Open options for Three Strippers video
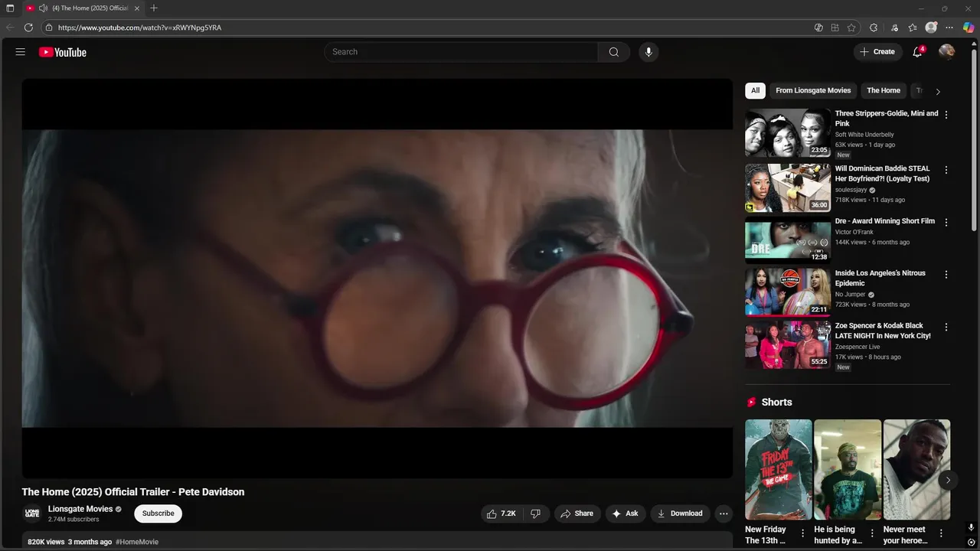980x551 pixels. [x=946, y=115]
